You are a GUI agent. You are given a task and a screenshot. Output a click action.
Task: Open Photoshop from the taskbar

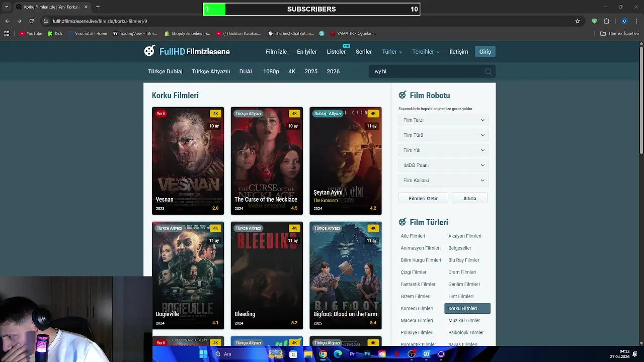click(x=367, y=354)
